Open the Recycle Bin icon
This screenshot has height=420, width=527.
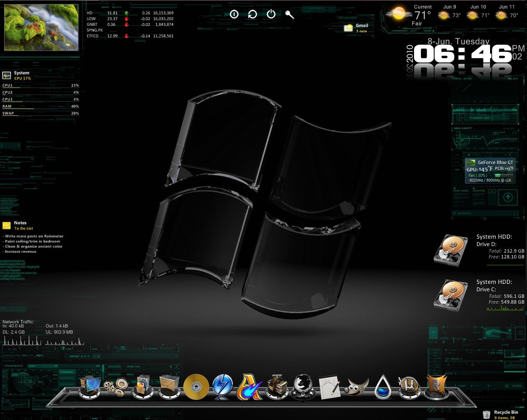pos(487,415)
